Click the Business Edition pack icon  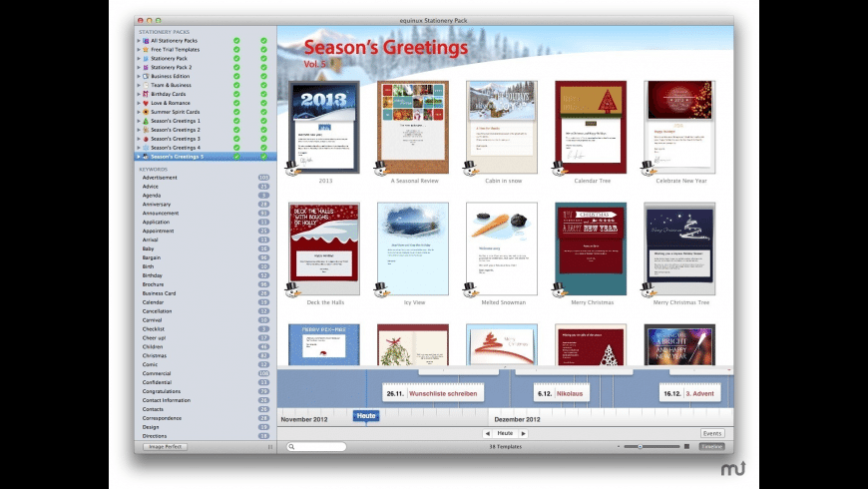tap(146, 76)
